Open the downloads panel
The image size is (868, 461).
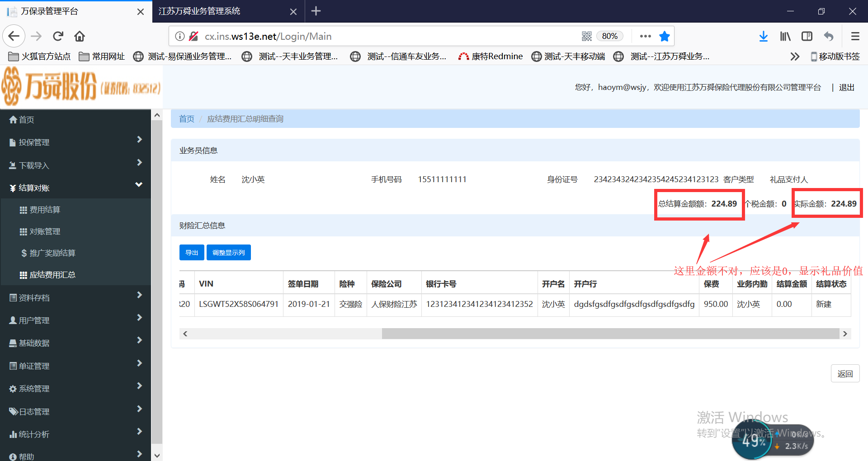(764, 36)
